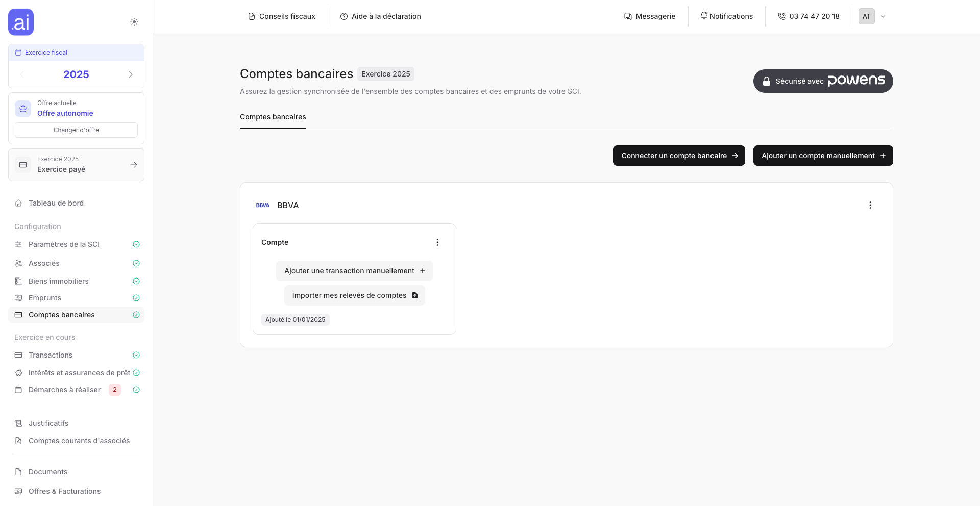
Task: Click the status check next to Emprunts
Action: [x=136, y=298]
